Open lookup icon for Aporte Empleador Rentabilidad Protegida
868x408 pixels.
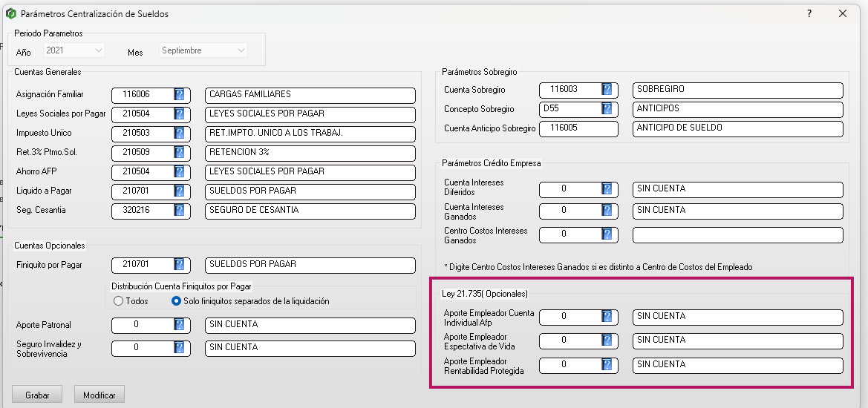607,365
